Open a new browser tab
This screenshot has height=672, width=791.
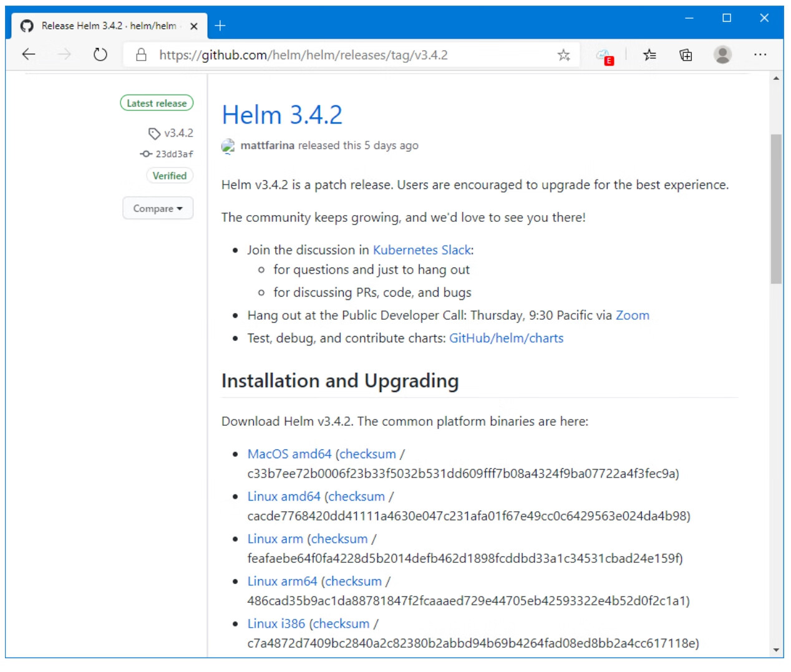pyautogui.click(x=220, y=26)
